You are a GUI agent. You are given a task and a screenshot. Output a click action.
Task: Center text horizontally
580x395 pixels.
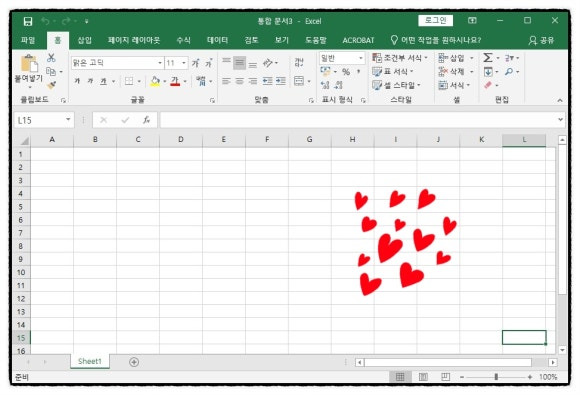(x=240, y=81)
